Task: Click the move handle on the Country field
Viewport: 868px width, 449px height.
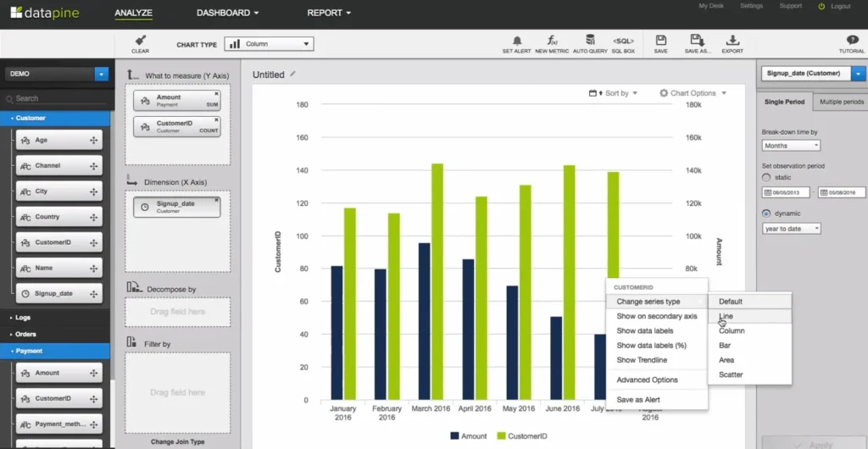Action: (x=93, y=217)
